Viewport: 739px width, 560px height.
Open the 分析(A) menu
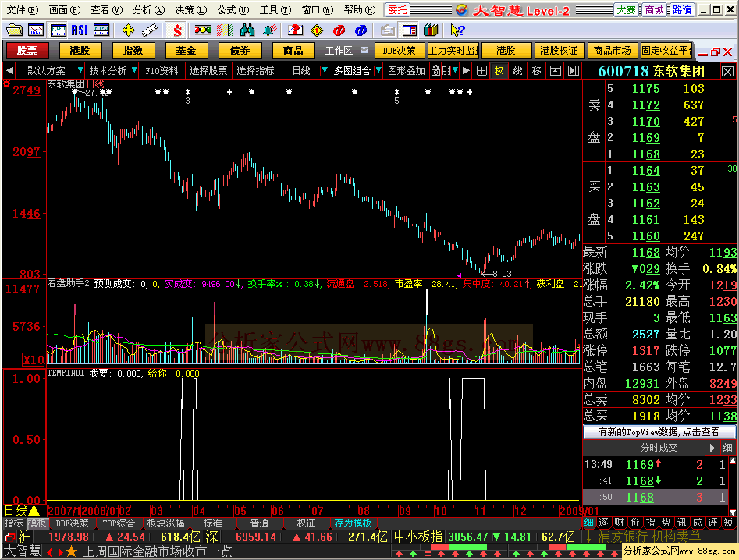coord(148,10)
